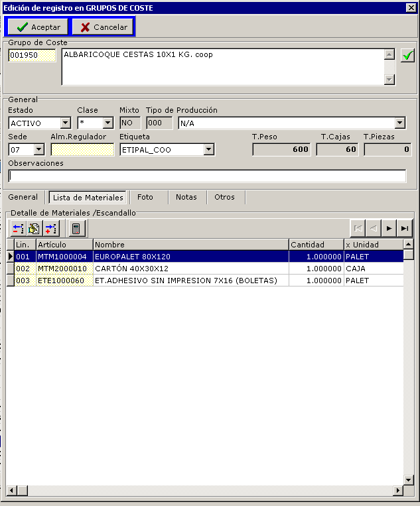Click the green checkmark beside the description box
Viewport: 420px width, 506px height.
click(407, 55)
